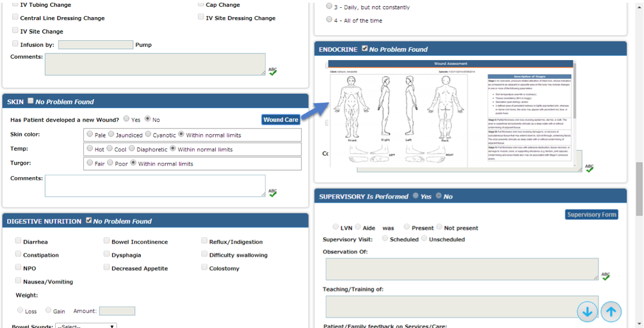Screen dimensions: 644x328
Task: Click the Infusion by pump name field
Action: pyautogui.click(x=95, y=45)
